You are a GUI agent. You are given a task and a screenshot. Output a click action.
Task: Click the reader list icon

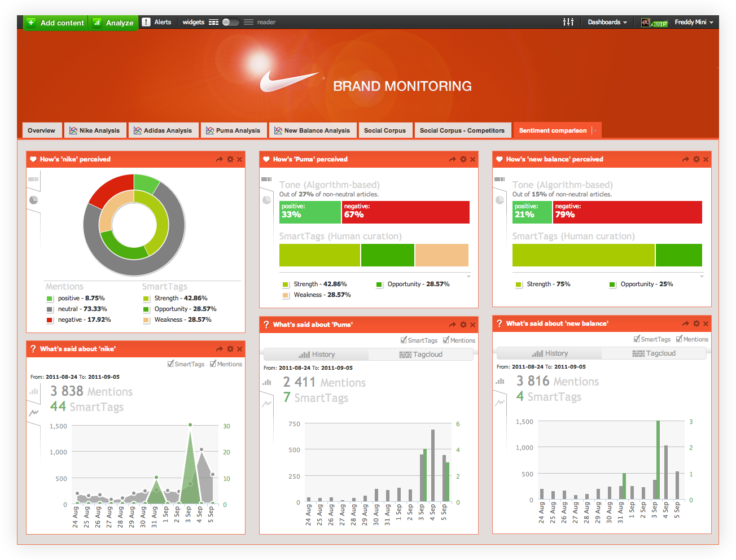(248, 22)
